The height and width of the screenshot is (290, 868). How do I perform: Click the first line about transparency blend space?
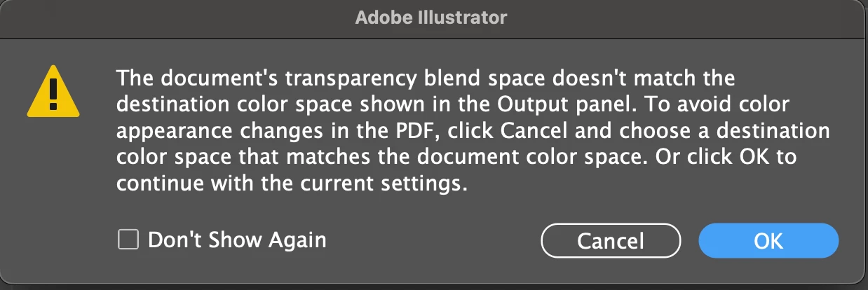coord(426,76)
